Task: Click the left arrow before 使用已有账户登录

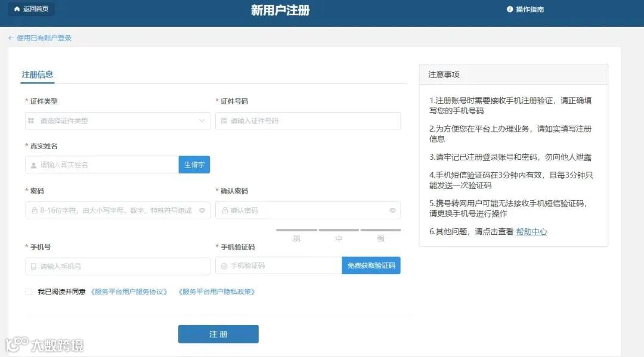Action: click(x=11, y=38)
